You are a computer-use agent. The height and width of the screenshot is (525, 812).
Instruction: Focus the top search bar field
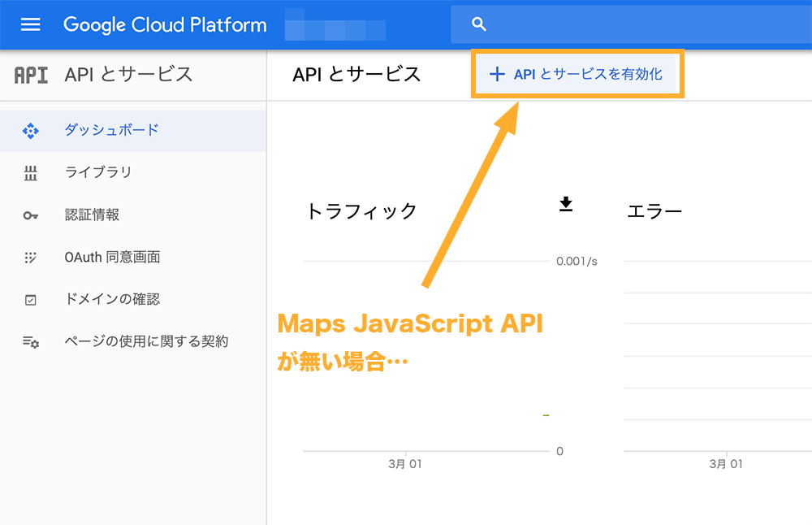click(x=631, y=24)
